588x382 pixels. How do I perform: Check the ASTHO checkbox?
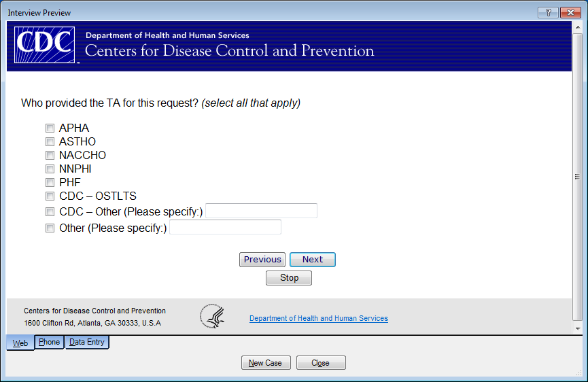tap(50, 141)
